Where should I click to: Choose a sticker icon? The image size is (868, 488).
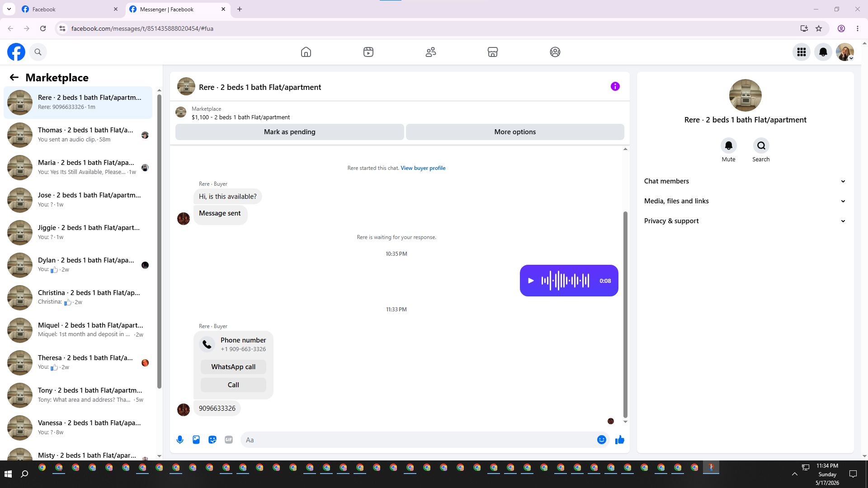212,440
